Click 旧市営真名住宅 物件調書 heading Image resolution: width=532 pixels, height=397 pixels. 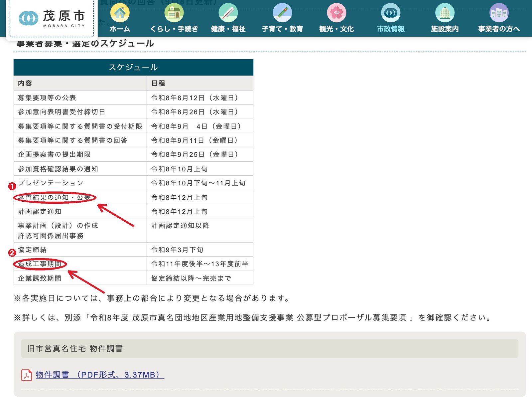pyautogui.click(x=270, y=348)
